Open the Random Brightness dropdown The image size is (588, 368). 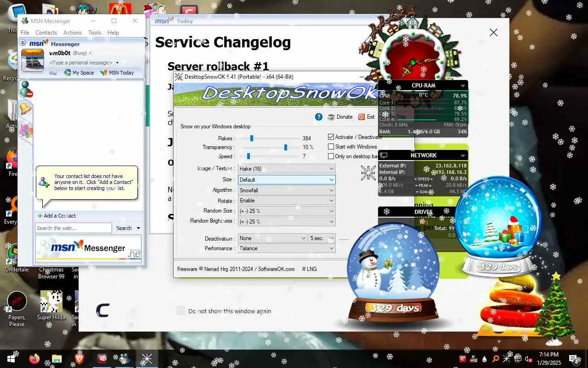(x=287, y=221)
